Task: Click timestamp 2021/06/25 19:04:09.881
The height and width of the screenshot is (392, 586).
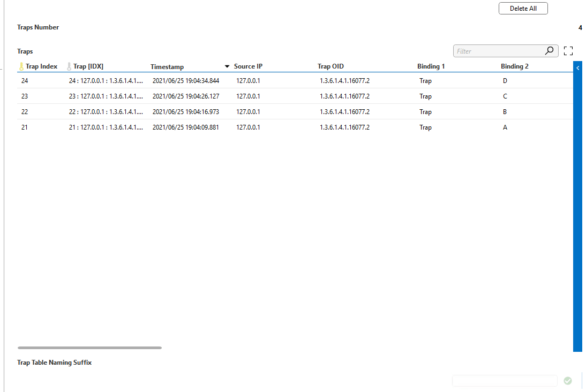Action: coord(186,127)
